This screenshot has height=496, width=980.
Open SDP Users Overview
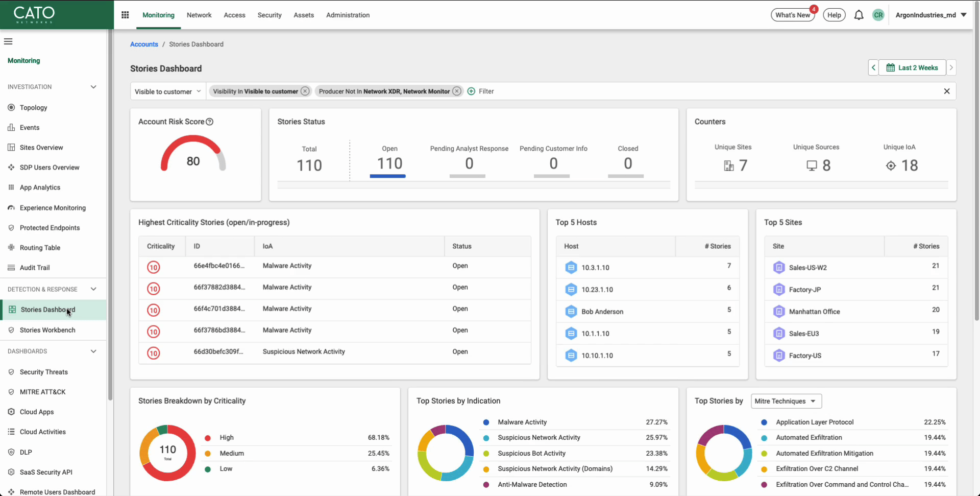(49, 167)
